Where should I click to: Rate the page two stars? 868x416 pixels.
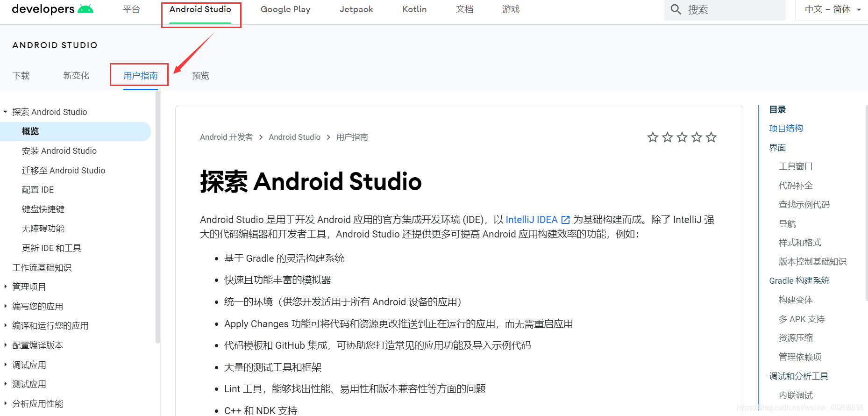pyautogui.click(x=668, y=137)
